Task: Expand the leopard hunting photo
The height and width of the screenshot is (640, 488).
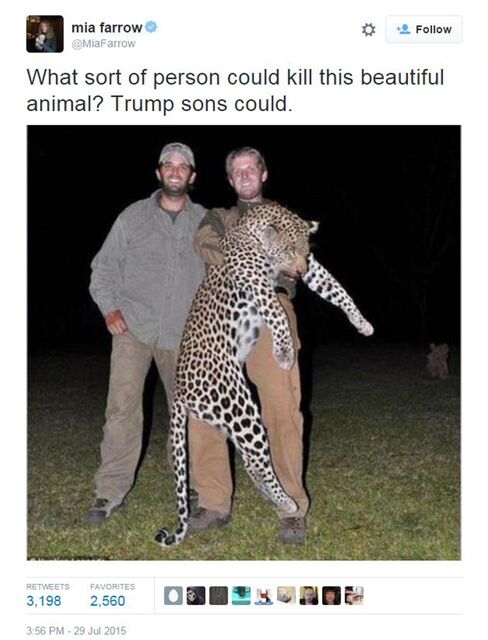Action: [x=244, y=342]
